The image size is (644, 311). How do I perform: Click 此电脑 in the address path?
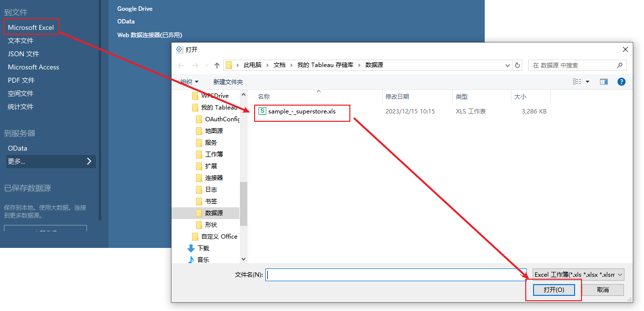pyautogui.click(x=253, y=65)
